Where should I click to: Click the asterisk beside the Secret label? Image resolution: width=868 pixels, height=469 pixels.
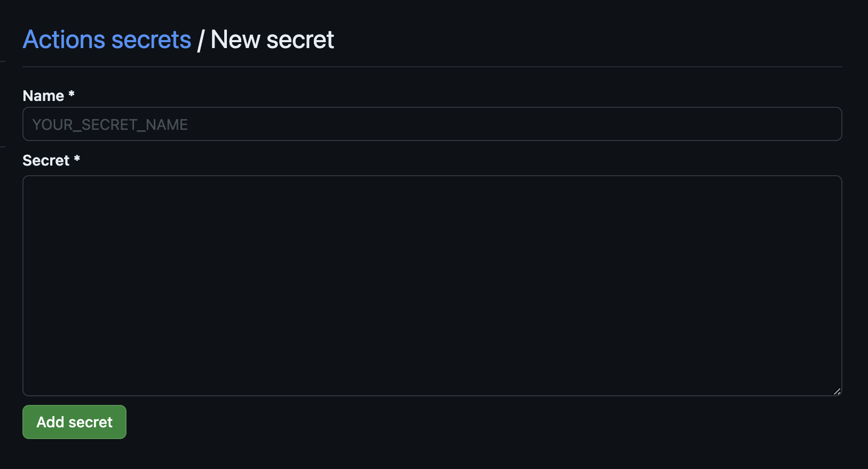pyautogui.click(x=77, y=159)
